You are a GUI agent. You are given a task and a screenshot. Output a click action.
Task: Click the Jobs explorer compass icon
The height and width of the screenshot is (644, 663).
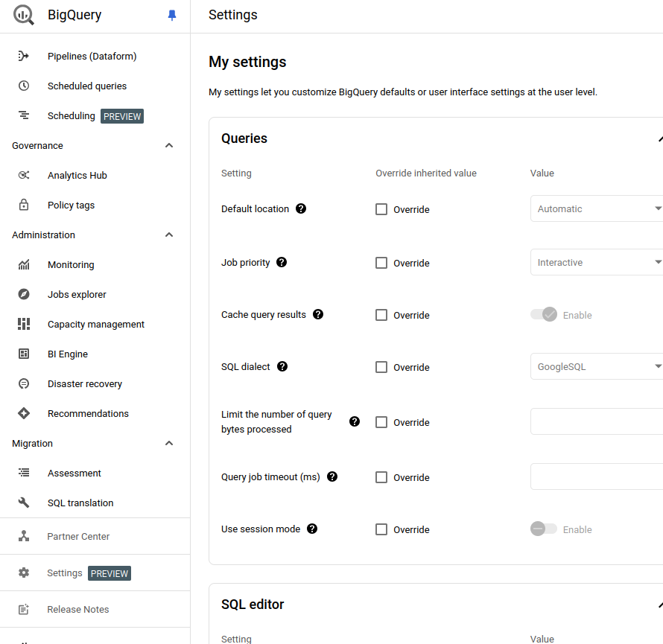click(x=24, y=294)
